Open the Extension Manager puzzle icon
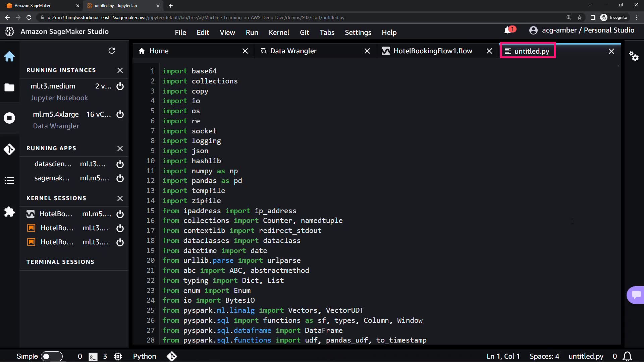This screenshot has width=644, height=362. 9,212
